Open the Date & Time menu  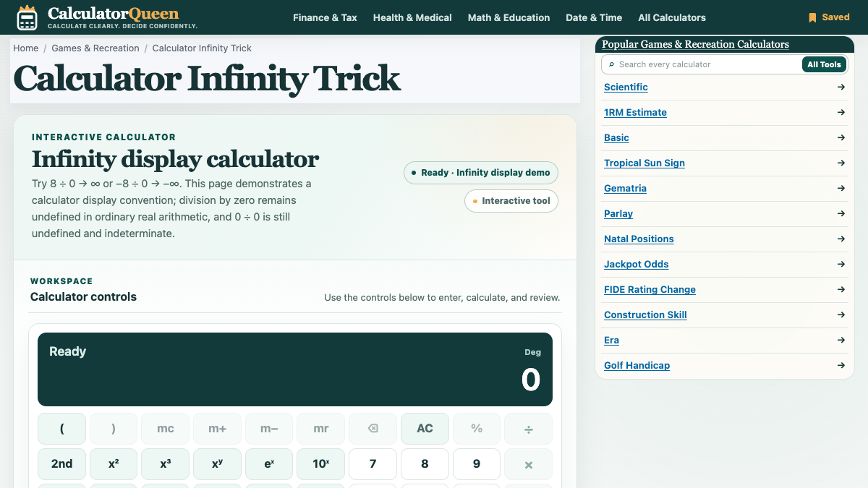pyautogui.click(x=594, y=17)
